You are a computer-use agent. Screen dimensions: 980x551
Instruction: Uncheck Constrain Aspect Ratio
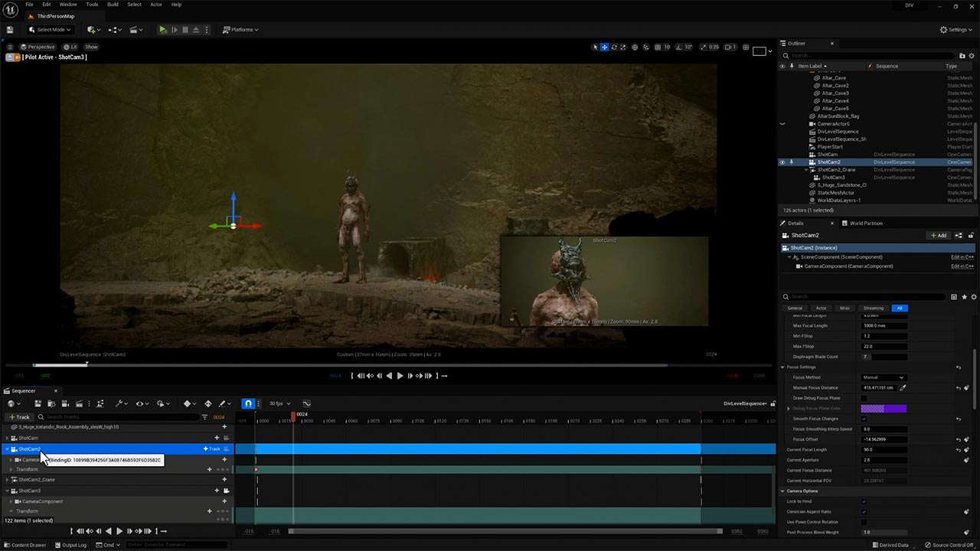tap(865, 511)
